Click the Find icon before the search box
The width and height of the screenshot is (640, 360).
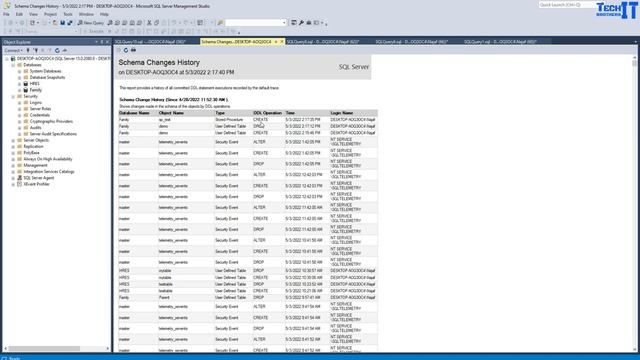pyautogui.click(x=220, y=23)
